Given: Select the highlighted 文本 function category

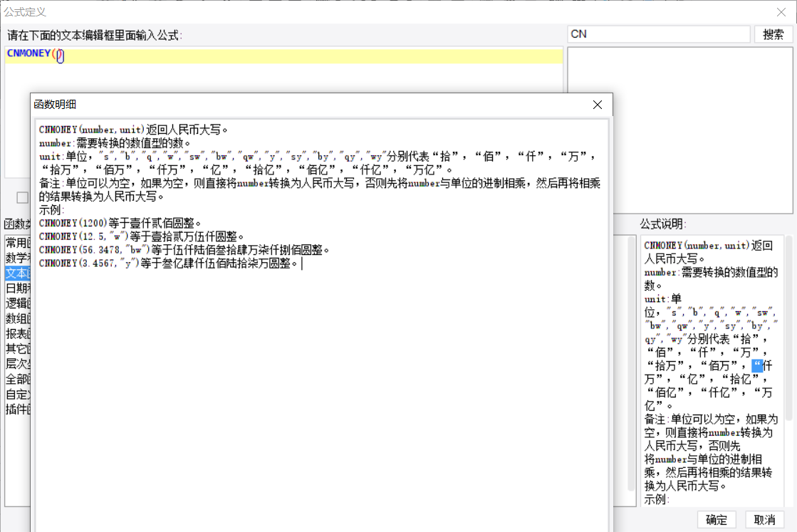Looking at the screenshot, I should (18, 273).
